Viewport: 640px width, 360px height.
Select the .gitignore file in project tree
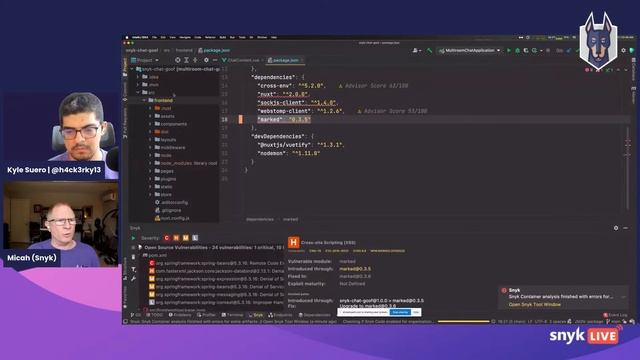point(168,210)
